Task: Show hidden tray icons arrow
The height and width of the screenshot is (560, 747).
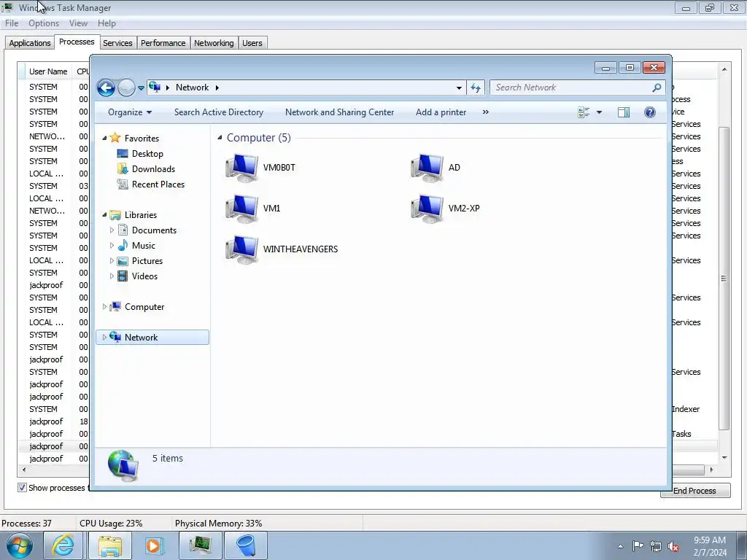Action: (620, 546)
